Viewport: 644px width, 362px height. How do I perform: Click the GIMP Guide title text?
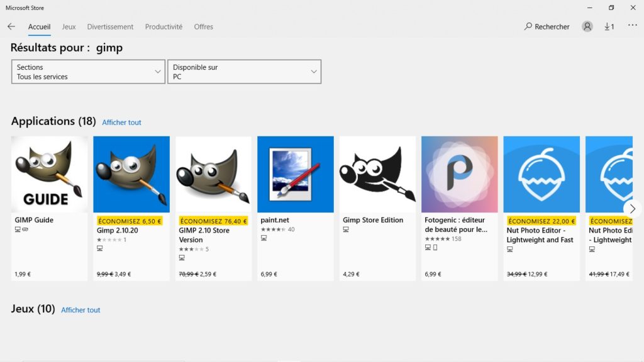click(x=34, y=220)
